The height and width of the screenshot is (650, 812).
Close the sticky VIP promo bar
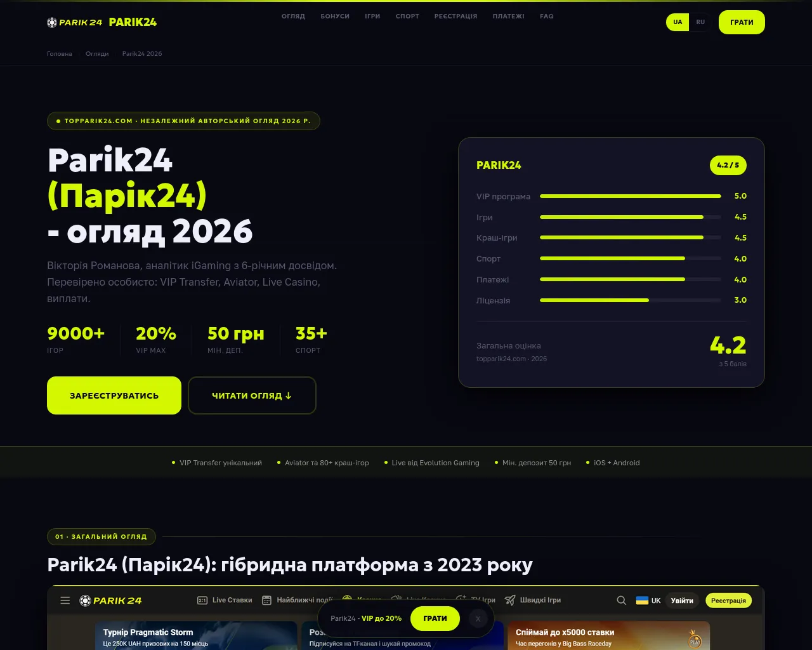[478, 618]
